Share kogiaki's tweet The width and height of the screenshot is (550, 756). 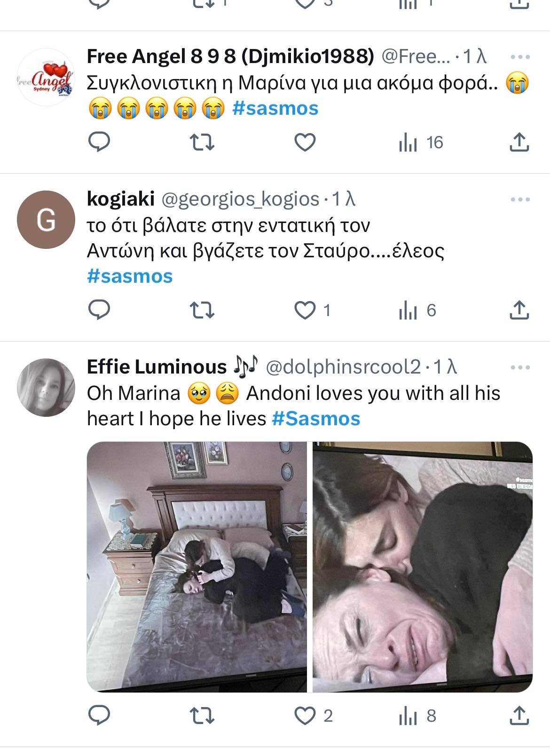coord(519,310)
